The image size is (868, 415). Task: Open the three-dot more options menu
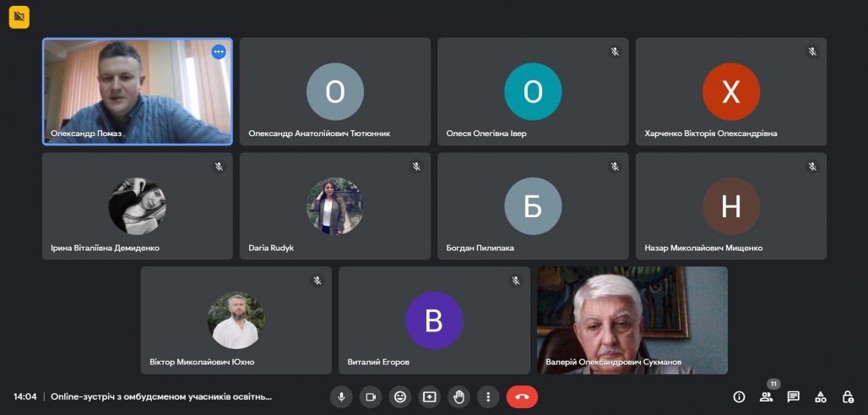click(x=488, y=396)
